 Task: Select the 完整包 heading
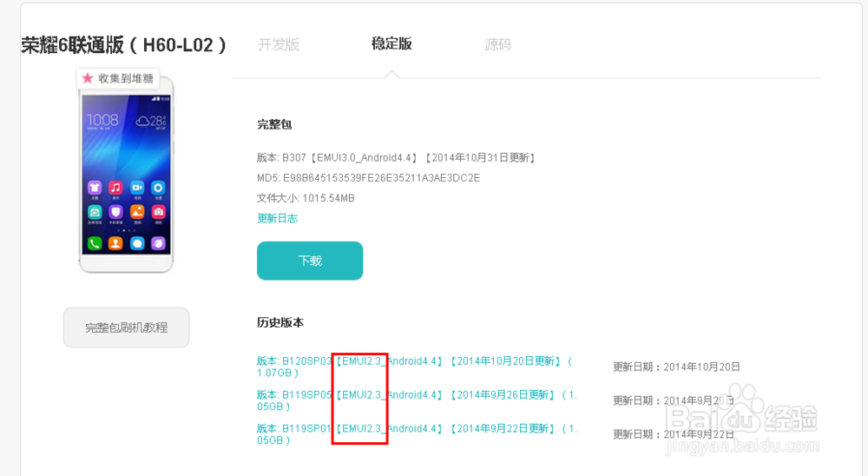(274, 124)
